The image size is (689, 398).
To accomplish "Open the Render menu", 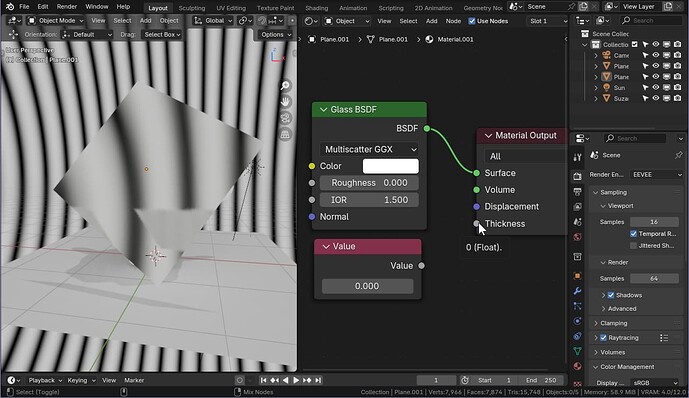I will 67,7.
